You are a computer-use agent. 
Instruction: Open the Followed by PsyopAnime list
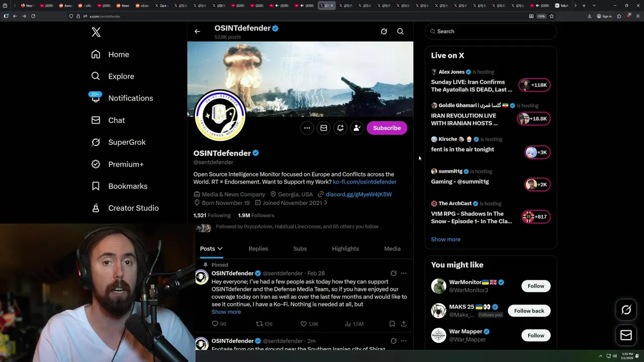coord(297,227)
